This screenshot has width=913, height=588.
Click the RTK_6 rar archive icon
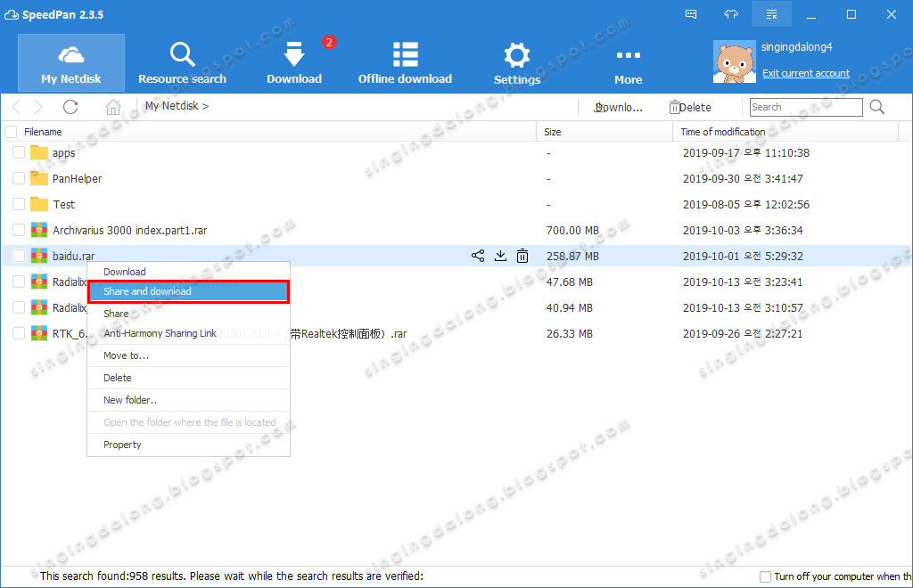coord(39,332)
